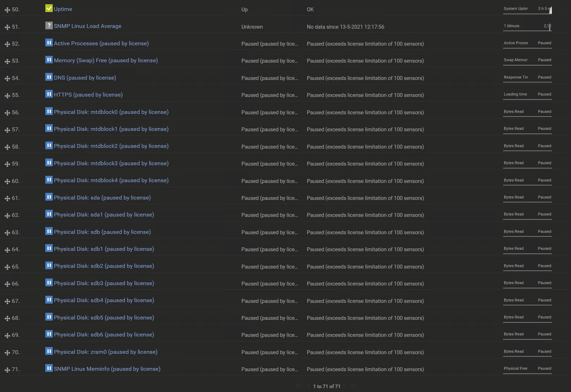Open the HTTPS (paused by license) sensor
Viewport: 571px width, 392px height.
tap(88, 95)
